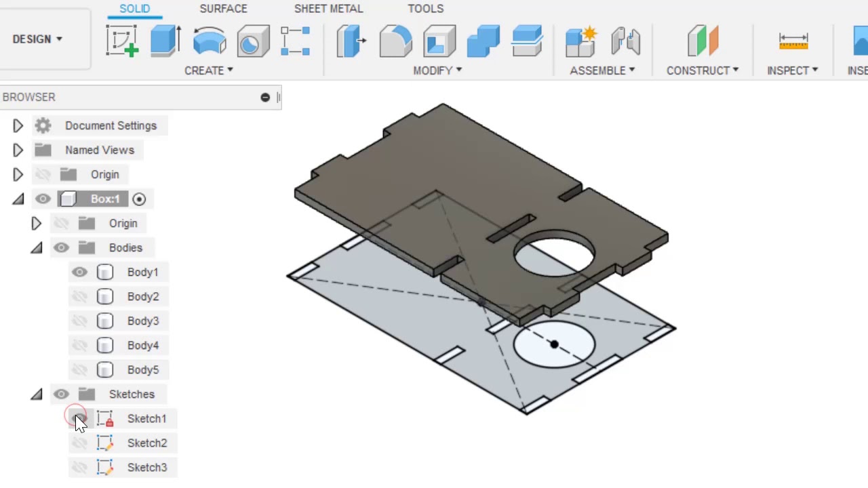Click the Press Pull tool icon
The image size is (868, 488).
351,41
